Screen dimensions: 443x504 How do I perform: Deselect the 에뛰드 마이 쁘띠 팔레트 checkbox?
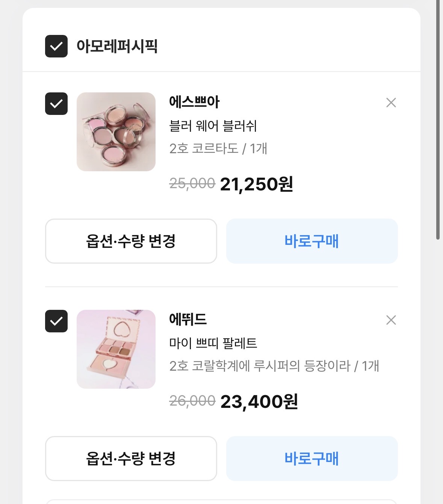56,321
